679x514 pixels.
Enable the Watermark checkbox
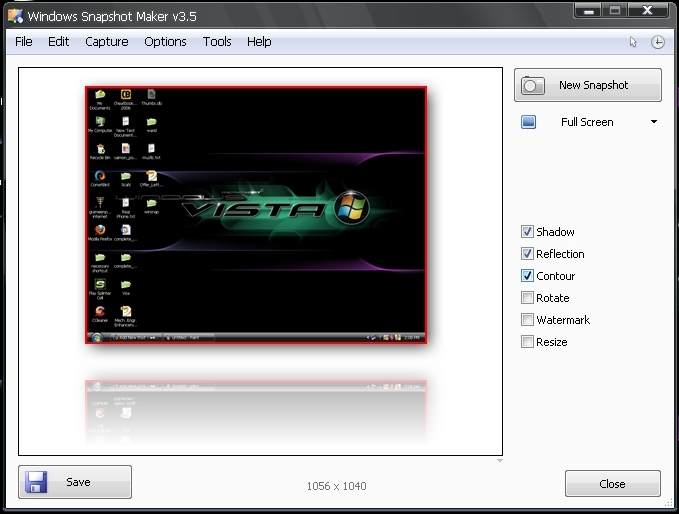click(x=527, y=320)
